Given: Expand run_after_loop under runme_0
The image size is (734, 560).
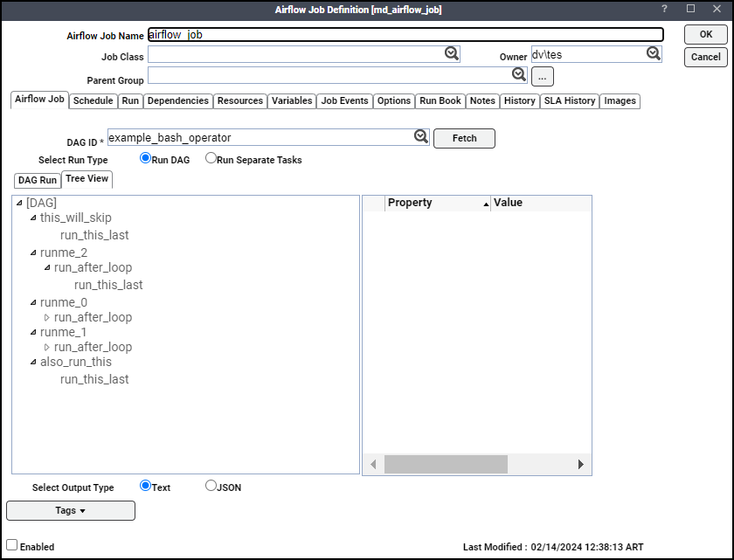Looking at the screenshot, I should coord(47,318).
